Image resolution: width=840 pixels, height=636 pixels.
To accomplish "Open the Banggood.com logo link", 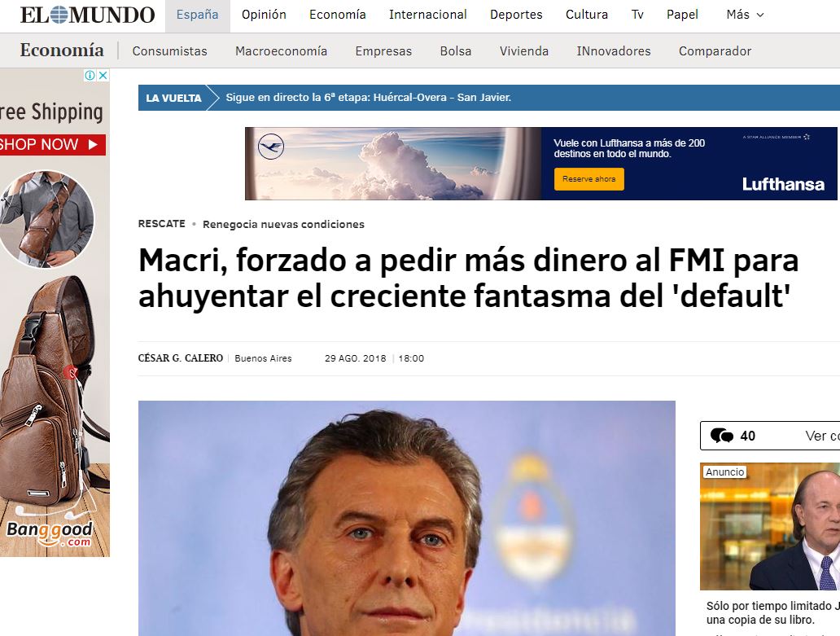I will coord(50,533).
